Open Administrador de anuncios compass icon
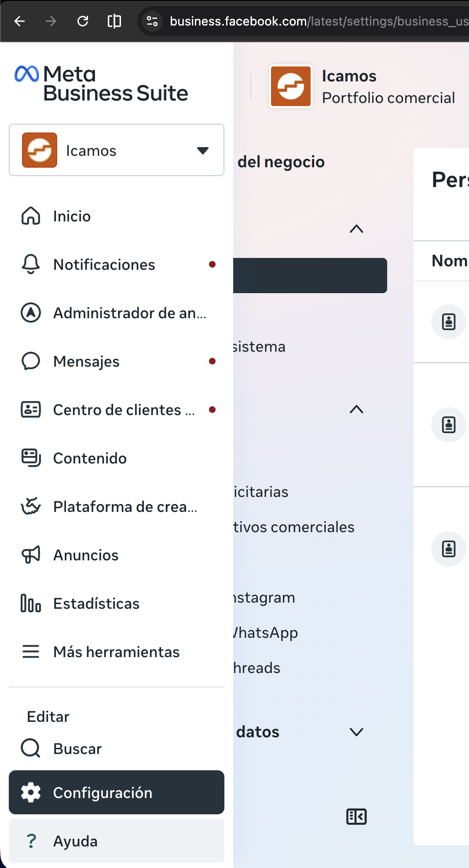This screenshot has width=469, height=868. tap(31, 313)
